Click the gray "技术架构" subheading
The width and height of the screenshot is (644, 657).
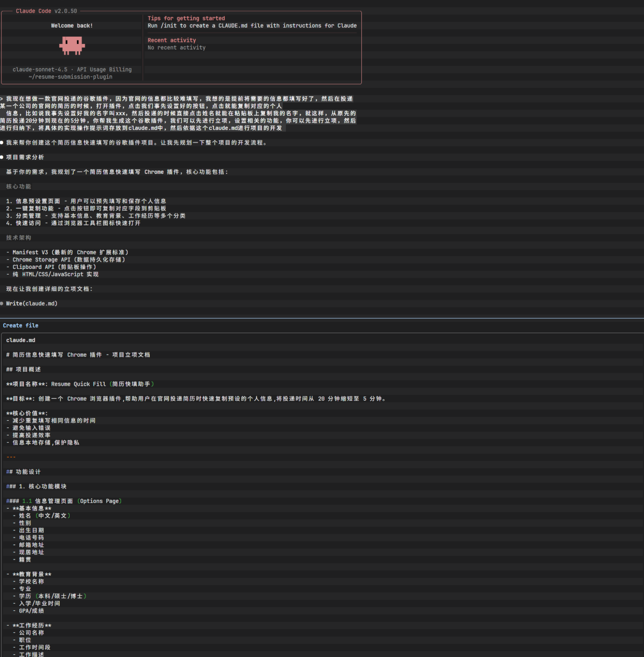19,238
